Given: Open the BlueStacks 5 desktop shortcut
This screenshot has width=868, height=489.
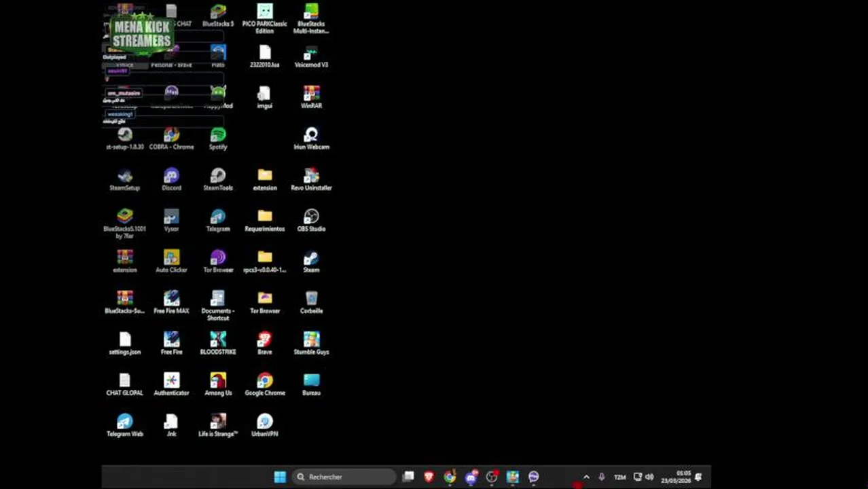Looking at the screenshot, I should pos(218,15).
